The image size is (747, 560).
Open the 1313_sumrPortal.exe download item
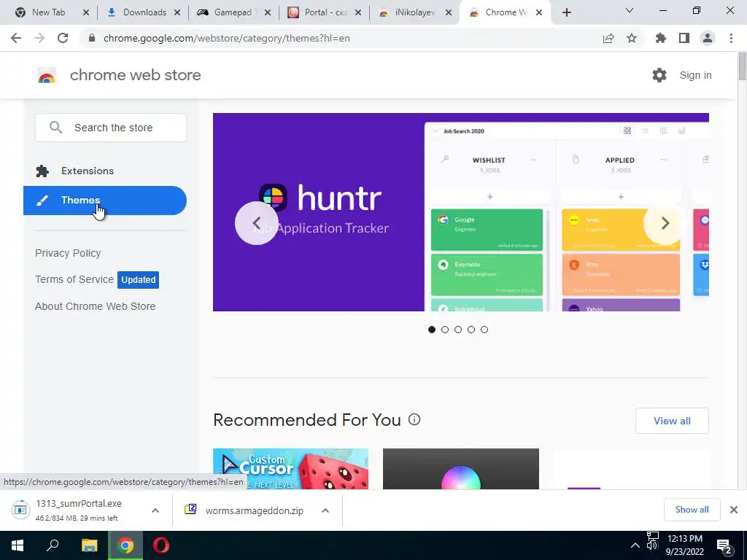tap(79, 510)
